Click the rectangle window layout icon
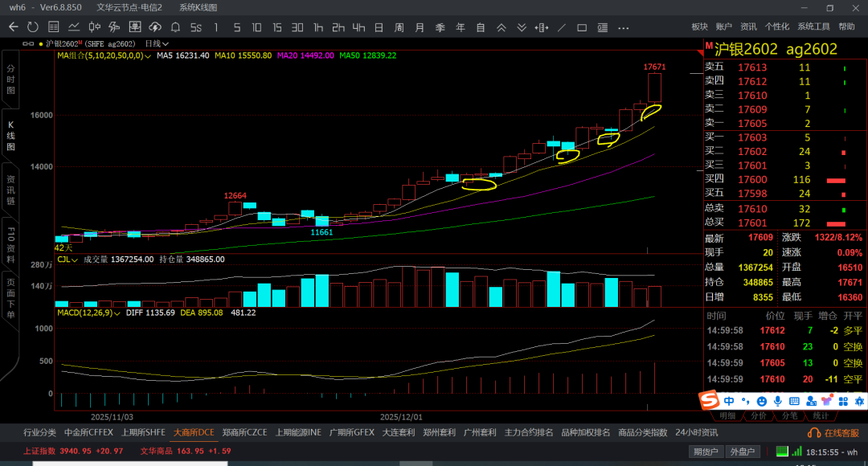Screen dimensions: 868x466 click(582, 27)
